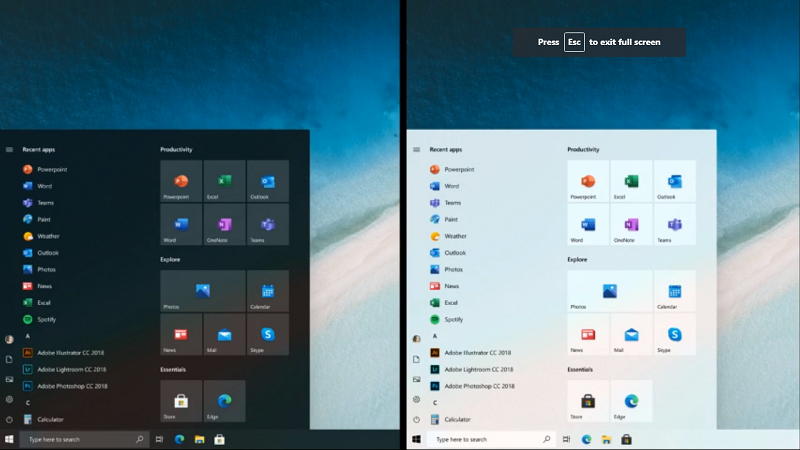The image size is (800, 450).
Task: Launch Spotify from dark recent apps list
Action: (x=40, y=319)
